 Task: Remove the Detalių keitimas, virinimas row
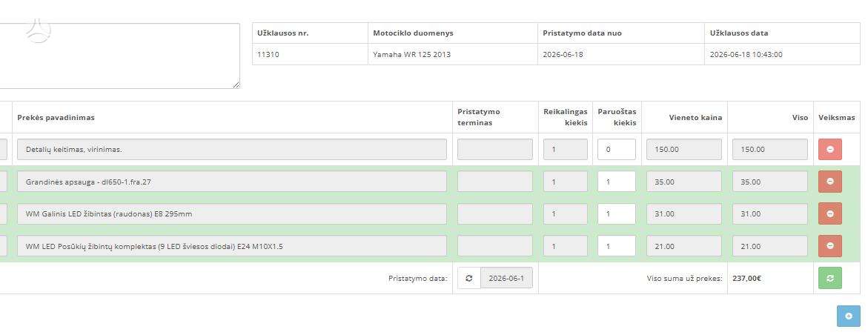click(829, 150)
